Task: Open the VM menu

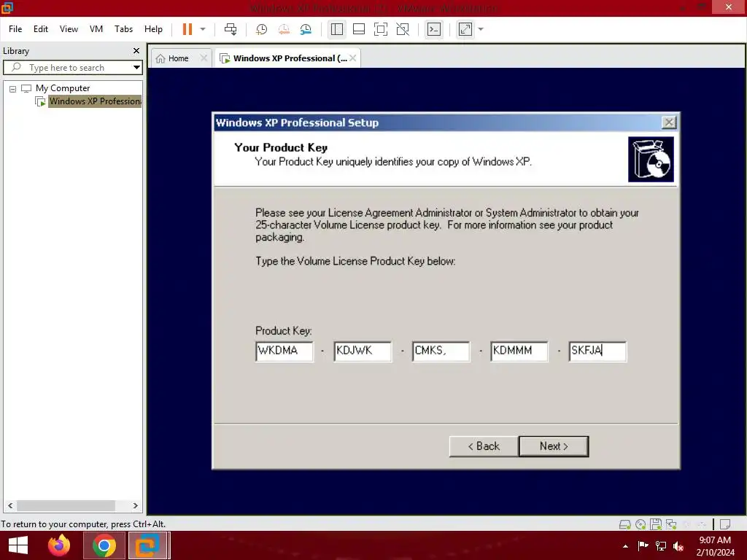Action: 96,29
